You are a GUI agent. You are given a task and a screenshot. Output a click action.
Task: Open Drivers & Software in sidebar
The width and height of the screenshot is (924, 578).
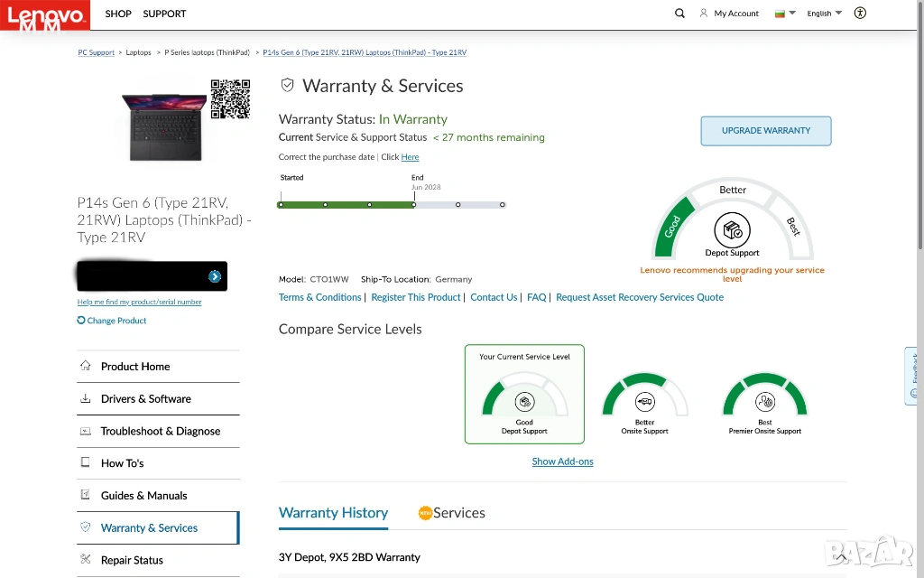[x=145, y=398]
